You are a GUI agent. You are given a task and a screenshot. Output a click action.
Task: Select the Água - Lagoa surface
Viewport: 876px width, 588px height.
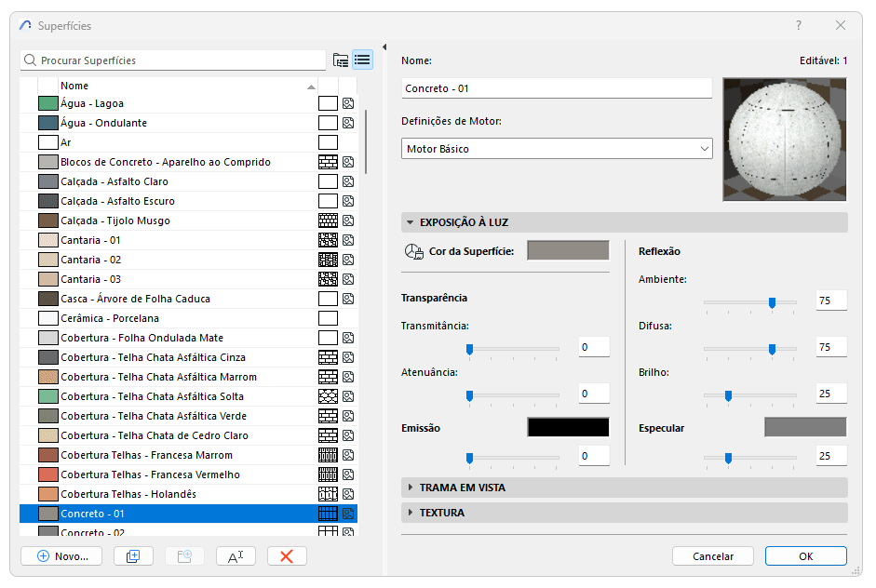(x=140, y=103)
